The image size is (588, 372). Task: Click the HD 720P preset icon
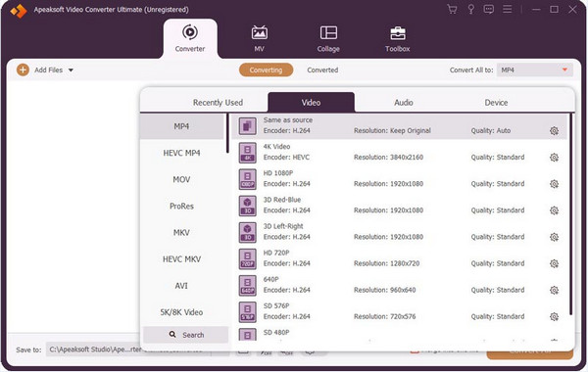[x=248, y=258]
